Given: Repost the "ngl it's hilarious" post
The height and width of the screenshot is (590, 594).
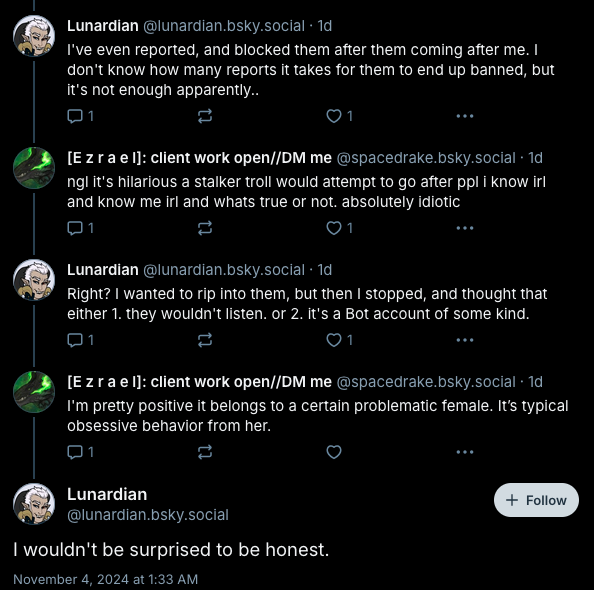Looking at the screenshot, I should pos(205,228).
